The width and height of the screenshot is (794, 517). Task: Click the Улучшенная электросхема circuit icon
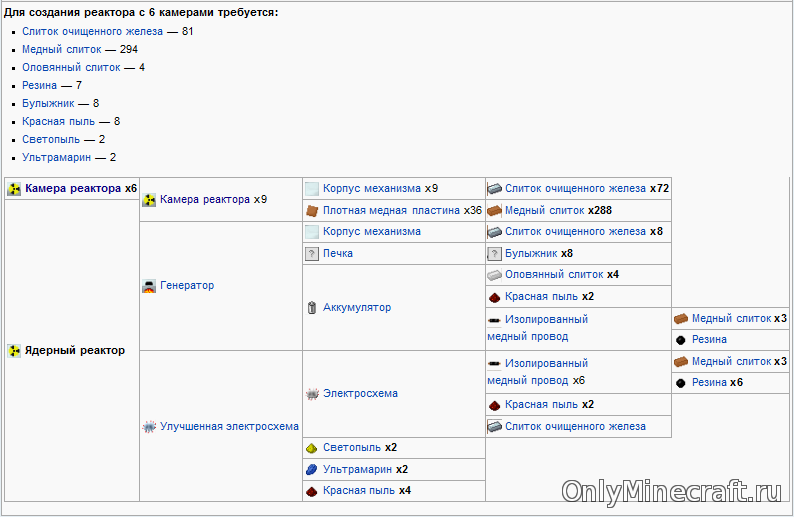(x=149, y=426)
